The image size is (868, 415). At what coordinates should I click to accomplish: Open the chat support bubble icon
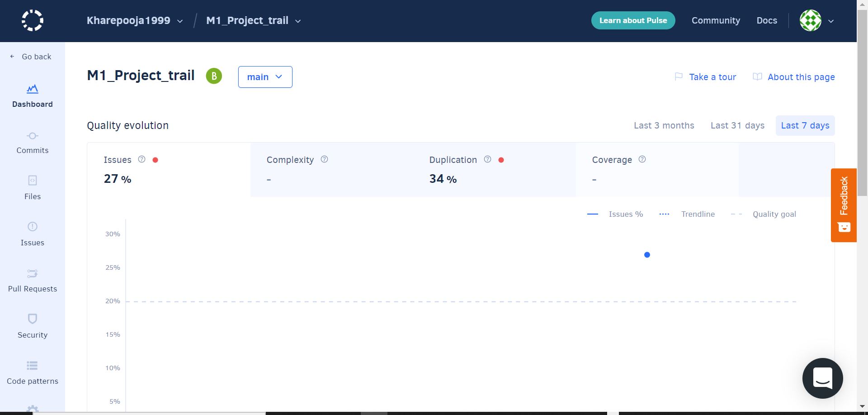(822, 378)
